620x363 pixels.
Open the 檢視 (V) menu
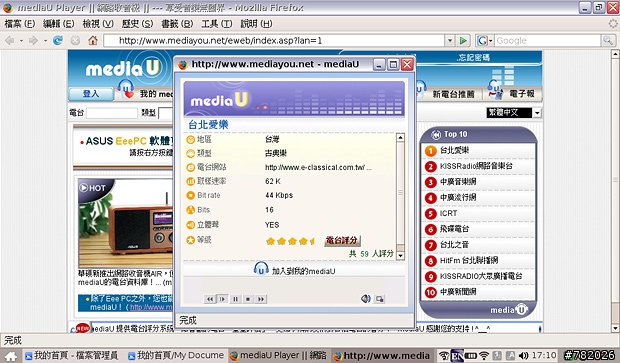pos(98,24)
